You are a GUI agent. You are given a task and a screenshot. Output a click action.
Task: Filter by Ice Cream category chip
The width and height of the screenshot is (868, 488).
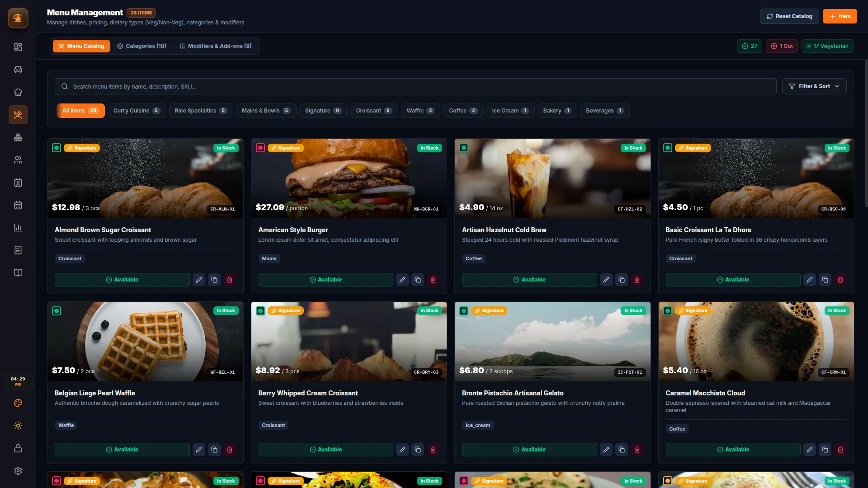pos(510,111)
